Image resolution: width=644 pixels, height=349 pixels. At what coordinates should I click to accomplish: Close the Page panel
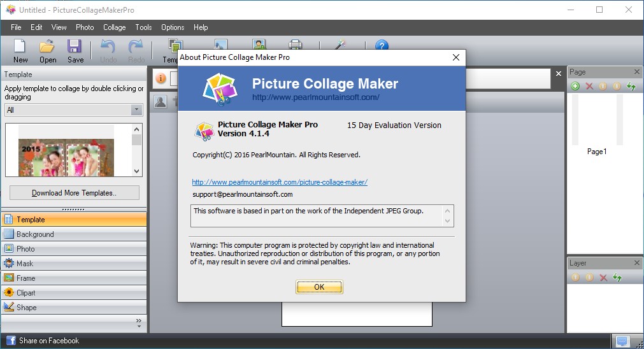point(636,72)
